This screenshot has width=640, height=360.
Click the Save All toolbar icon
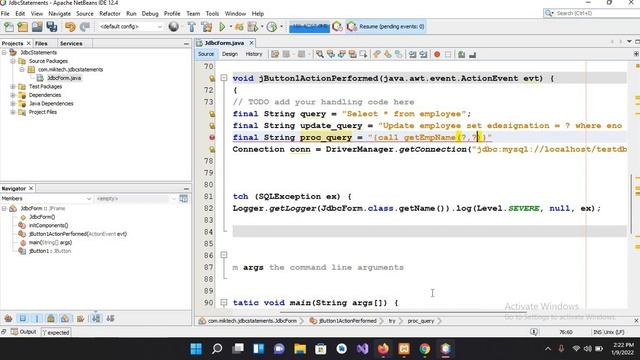pos(52,27)
